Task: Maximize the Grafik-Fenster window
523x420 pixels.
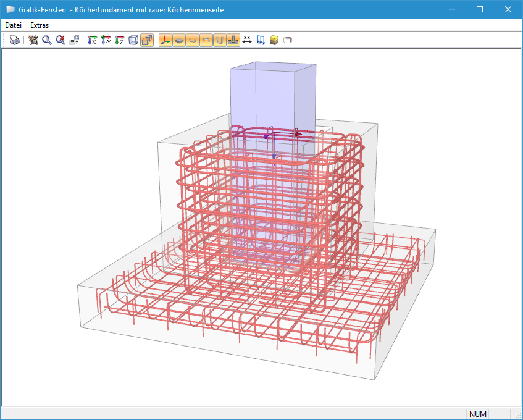Action: tap(480, 9)
